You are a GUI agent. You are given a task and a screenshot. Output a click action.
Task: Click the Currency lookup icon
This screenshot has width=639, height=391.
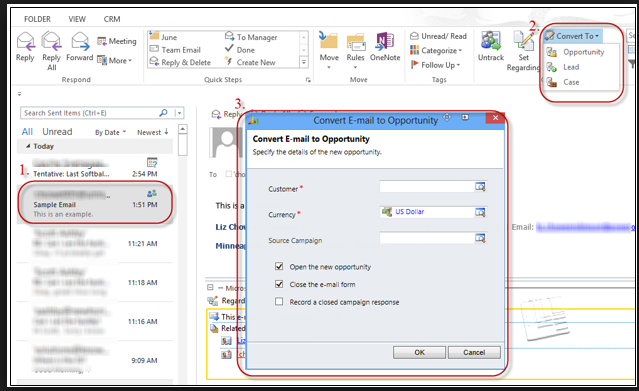point(480,212)
